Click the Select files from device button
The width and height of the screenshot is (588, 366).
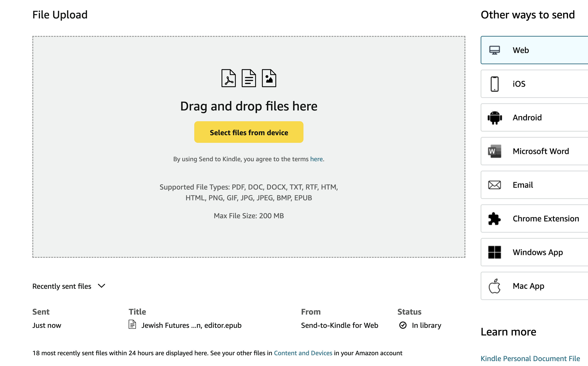pyautogui.click(x=249, y=132)
